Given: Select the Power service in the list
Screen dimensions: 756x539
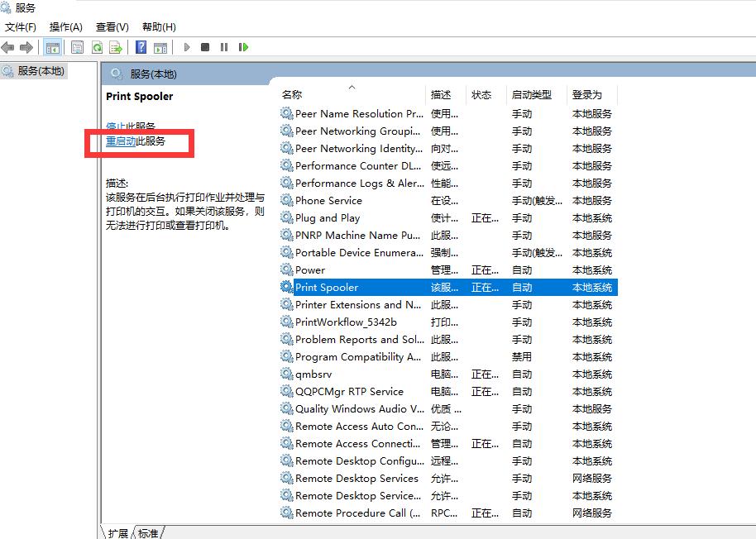Looking at the screenshot, I should click(x=309, y=269).
